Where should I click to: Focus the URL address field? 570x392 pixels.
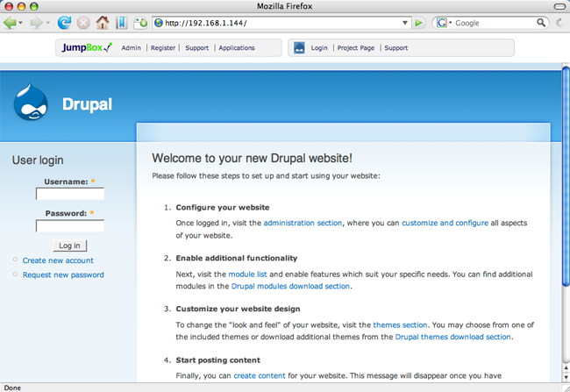281,23
